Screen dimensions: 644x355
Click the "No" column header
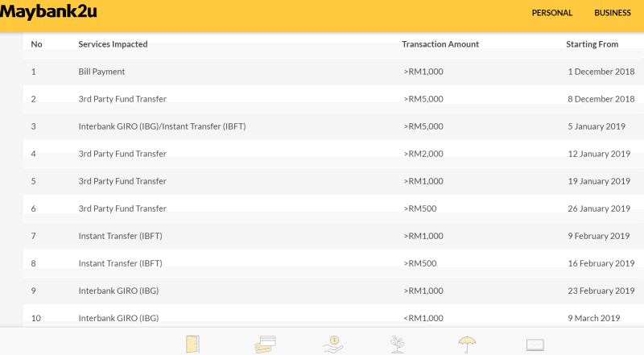tap(36, 44)
